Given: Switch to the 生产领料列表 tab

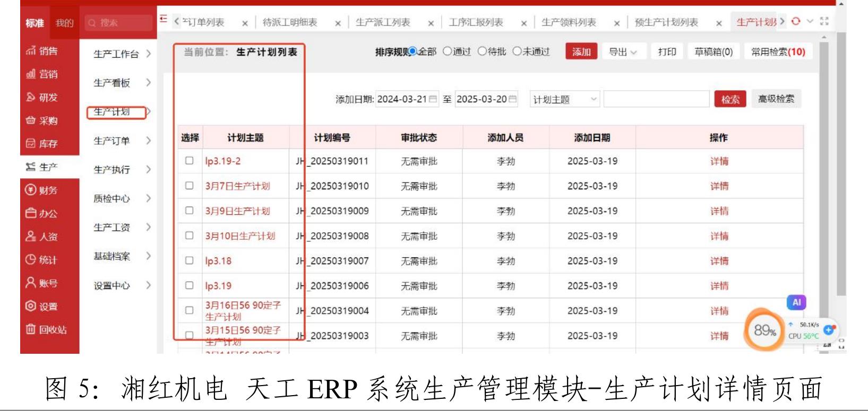Looking at the screenshot, I should coord(569,23).
